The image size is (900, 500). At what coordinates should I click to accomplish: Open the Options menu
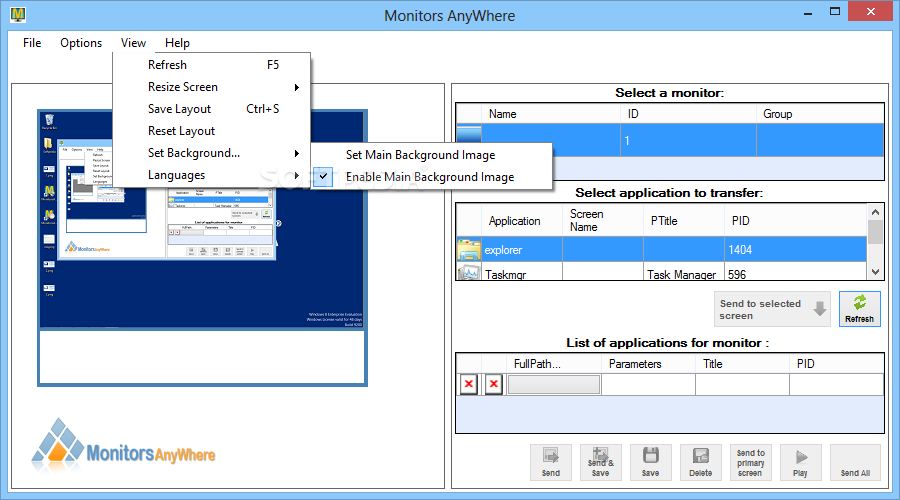pyautogui.click(x=81, y=43)
